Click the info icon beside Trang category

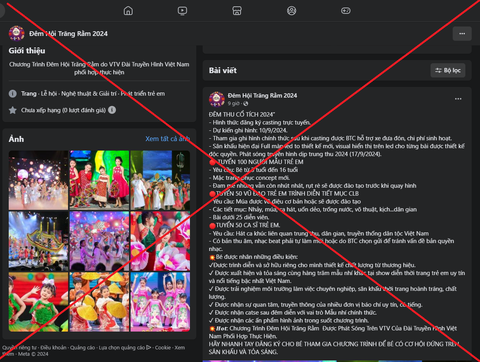coord(13,94)
